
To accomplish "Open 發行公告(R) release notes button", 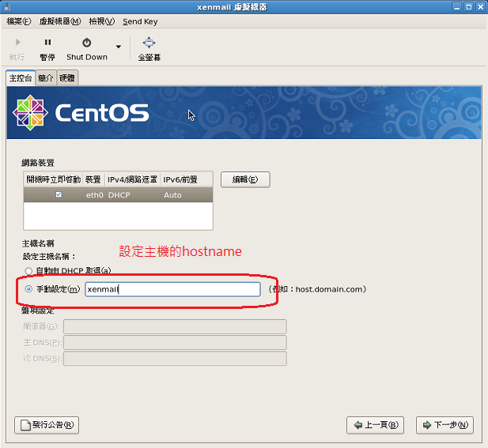I will click(47, 425).
